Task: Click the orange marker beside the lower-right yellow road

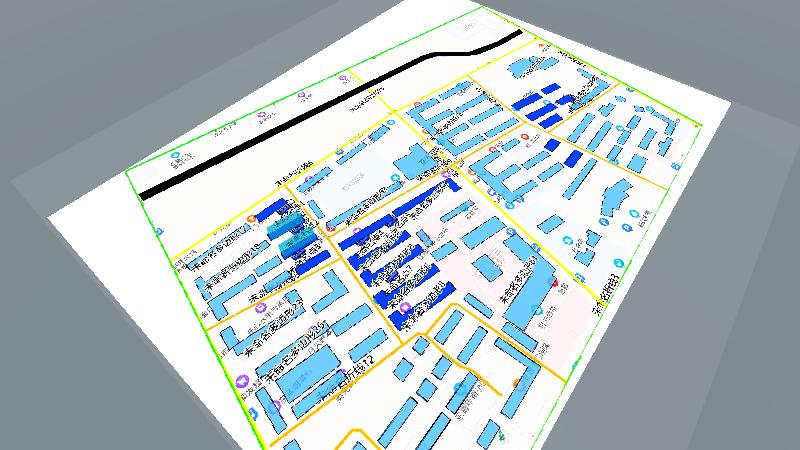Action: coord(516,384)
